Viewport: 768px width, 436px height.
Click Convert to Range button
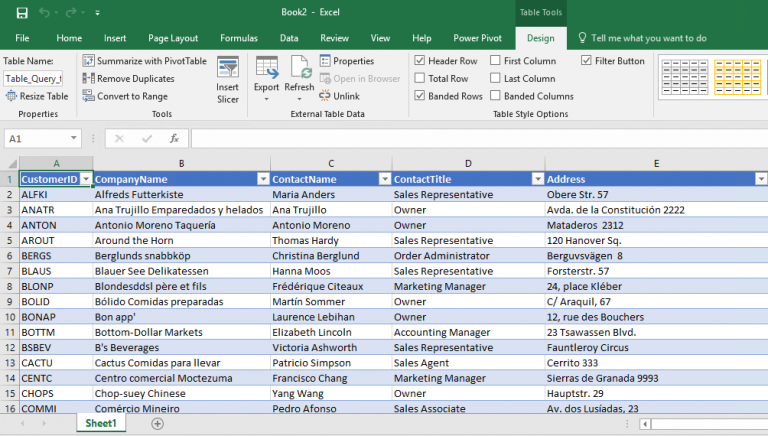click(132, 96)
